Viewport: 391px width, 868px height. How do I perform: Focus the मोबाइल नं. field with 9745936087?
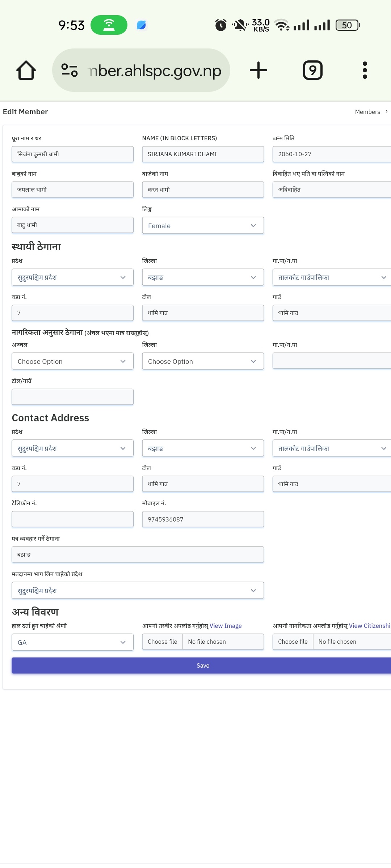click(203, 519)
